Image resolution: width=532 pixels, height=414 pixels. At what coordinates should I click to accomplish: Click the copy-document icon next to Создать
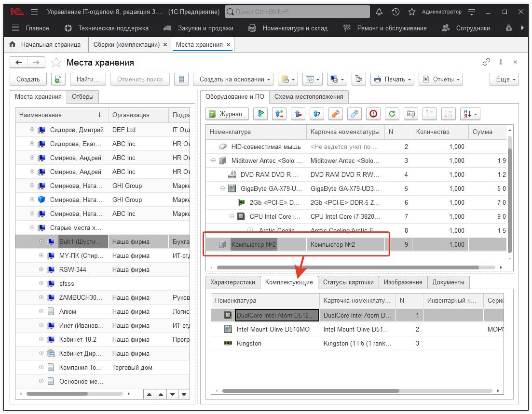pos(58,79)
